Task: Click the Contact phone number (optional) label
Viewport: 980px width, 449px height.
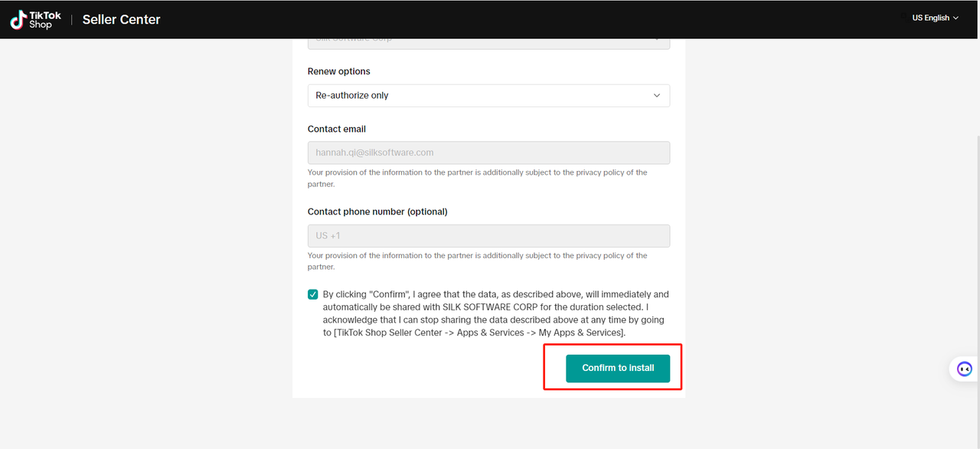Action: tap(377, 211)
